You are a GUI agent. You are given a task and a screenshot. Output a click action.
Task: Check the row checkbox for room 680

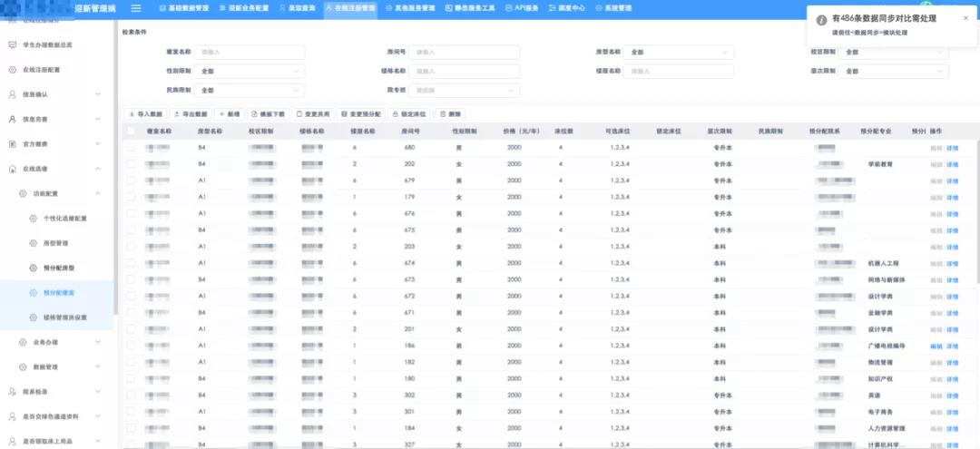131,147
